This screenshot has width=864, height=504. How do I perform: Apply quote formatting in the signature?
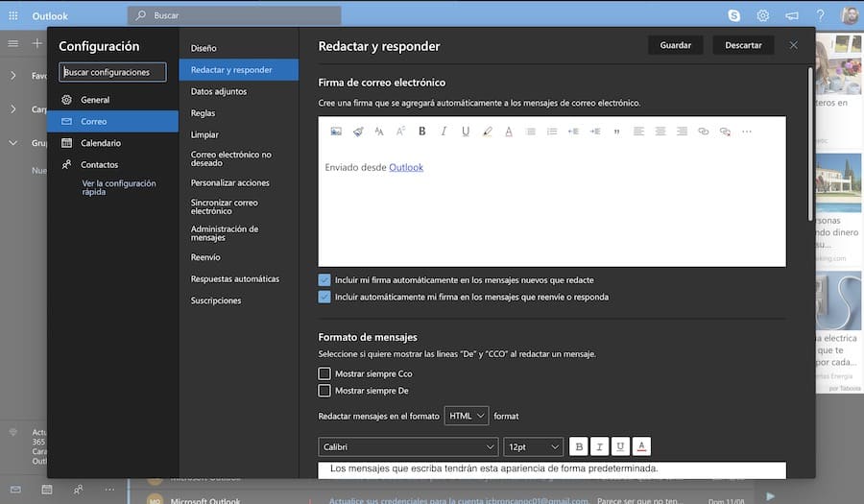pos(616,132)
